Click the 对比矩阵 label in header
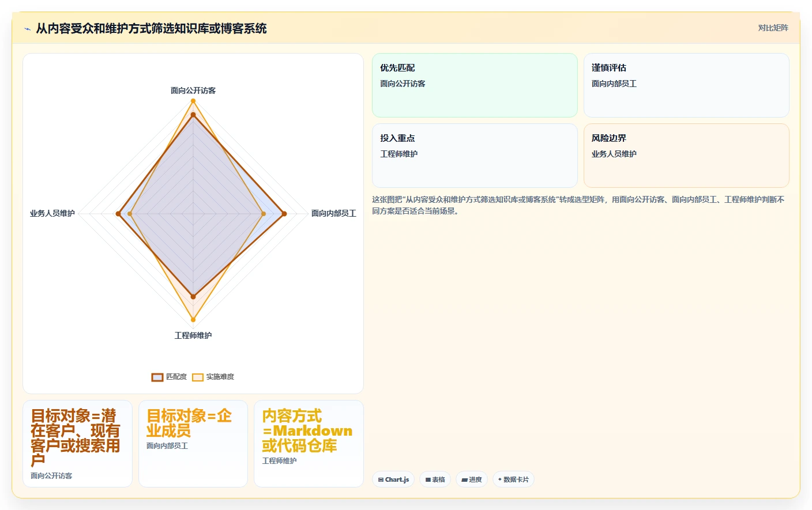The image size is (812, 510). tap(773, 28)
